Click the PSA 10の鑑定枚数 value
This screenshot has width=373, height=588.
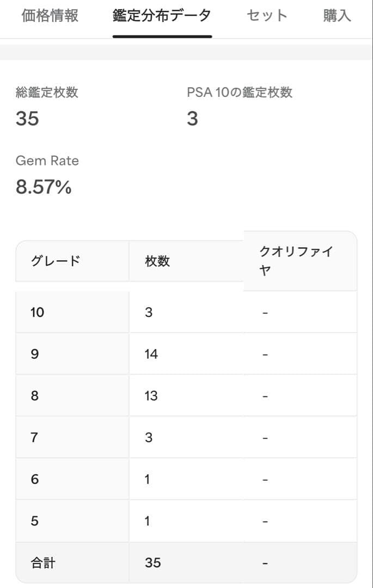pyautogui.click(x=192, y=118)
